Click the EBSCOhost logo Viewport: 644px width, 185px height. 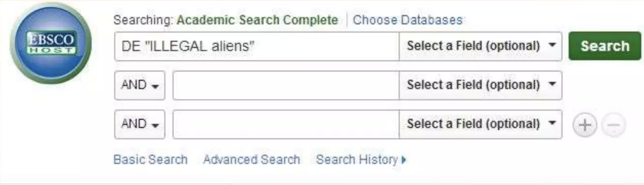point(51,43)
